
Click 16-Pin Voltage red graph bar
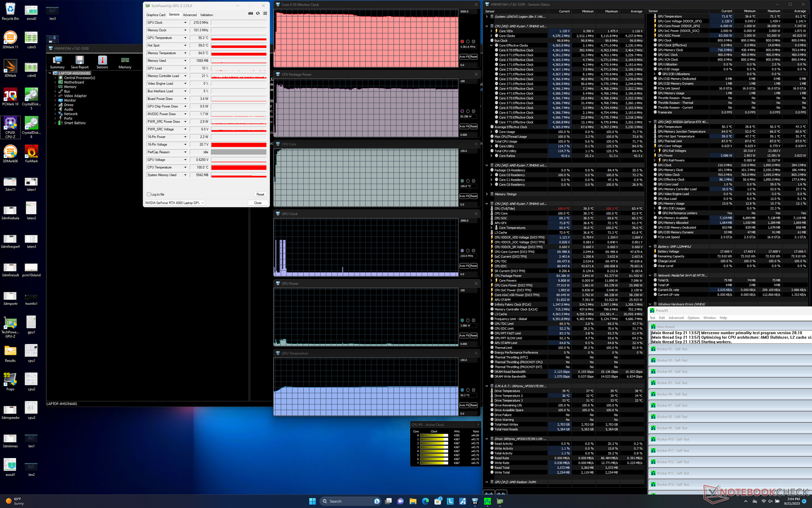click(x=239, y=144)
